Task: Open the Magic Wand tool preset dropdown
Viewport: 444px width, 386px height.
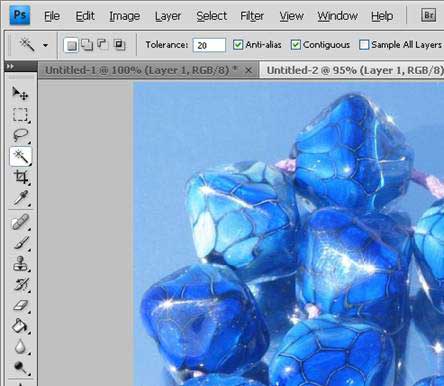Action: pos(45,45)
